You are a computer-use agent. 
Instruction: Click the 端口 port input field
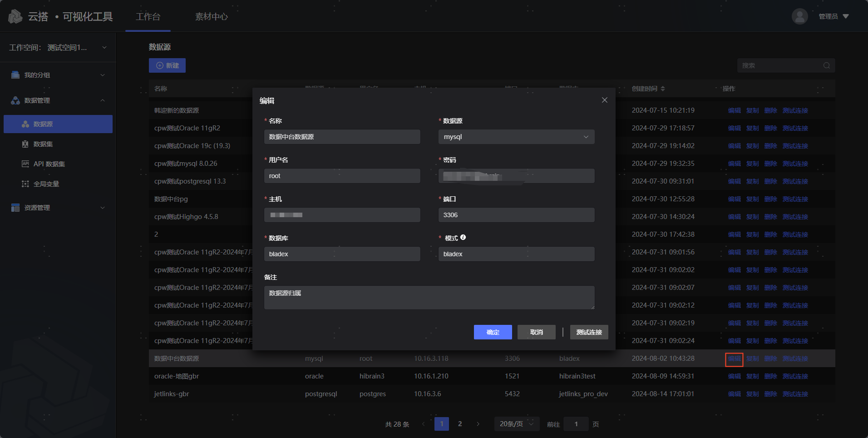(516, 215)
